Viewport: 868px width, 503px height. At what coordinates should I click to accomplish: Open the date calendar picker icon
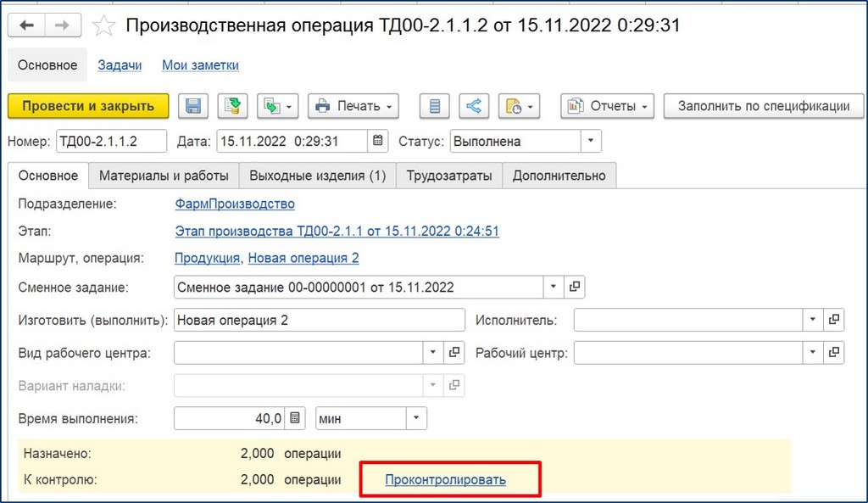tap(377, 141)
